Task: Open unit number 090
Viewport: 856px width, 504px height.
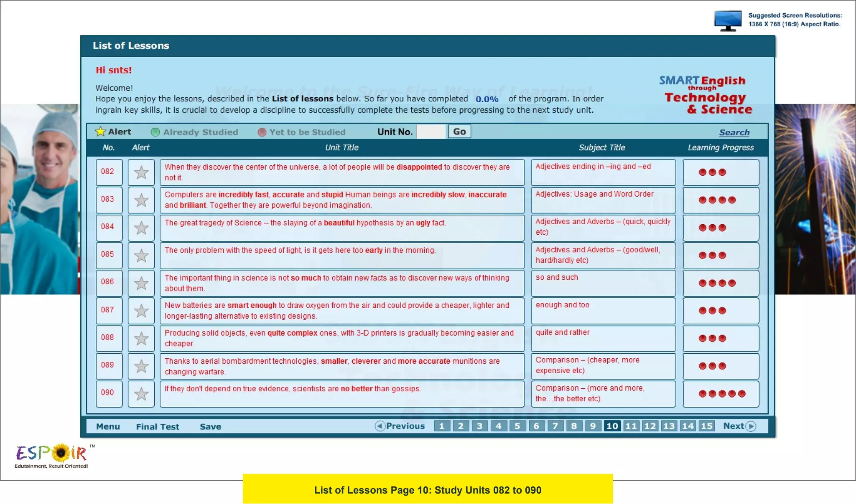Action: tap(109, 394)
